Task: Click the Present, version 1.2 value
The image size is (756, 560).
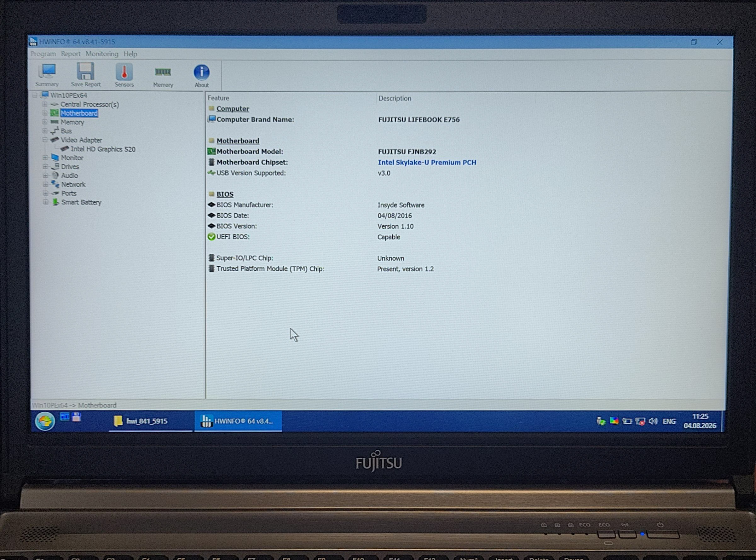Action: 406,269
